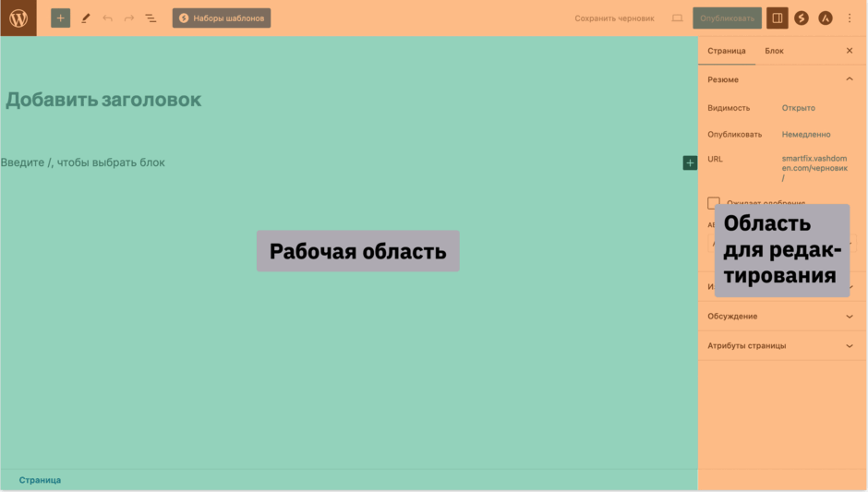Toggle the settings sidebar panel icon
The image size is (868, 492).
[x=778, y=18]
